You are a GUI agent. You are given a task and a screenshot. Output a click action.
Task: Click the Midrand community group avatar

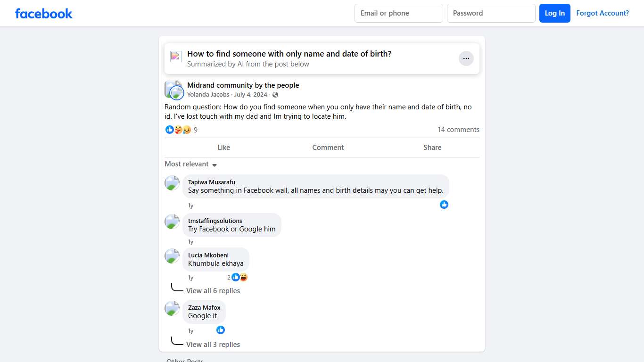click(173, 90)
